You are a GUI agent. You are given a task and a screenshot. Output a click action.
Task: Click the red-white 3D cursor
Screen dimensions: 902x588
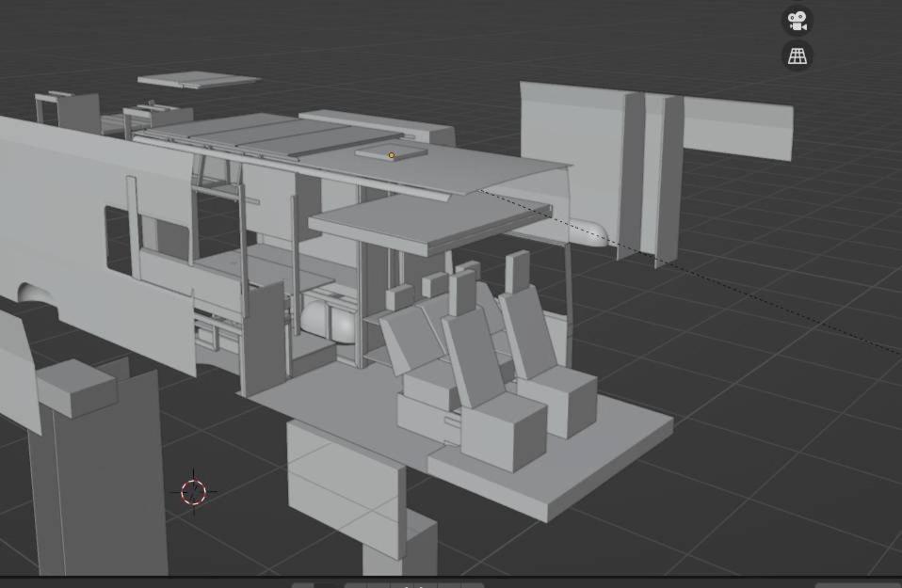(194, 493)
